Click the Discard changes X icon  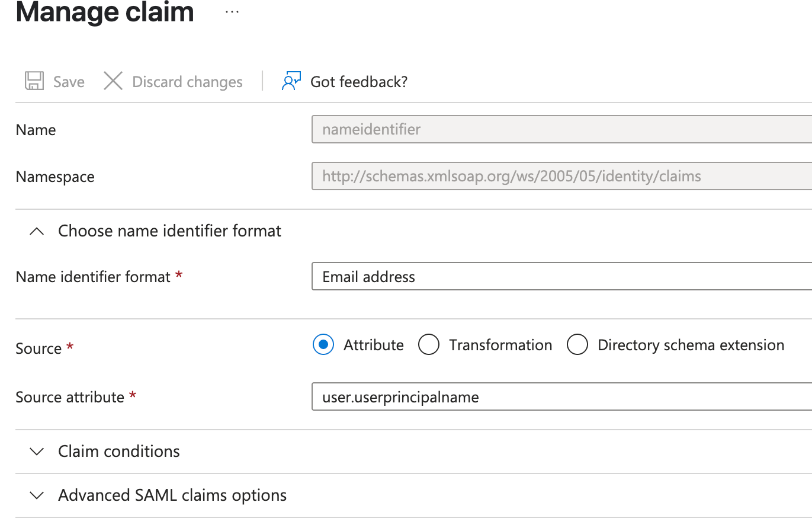[113, 81]
